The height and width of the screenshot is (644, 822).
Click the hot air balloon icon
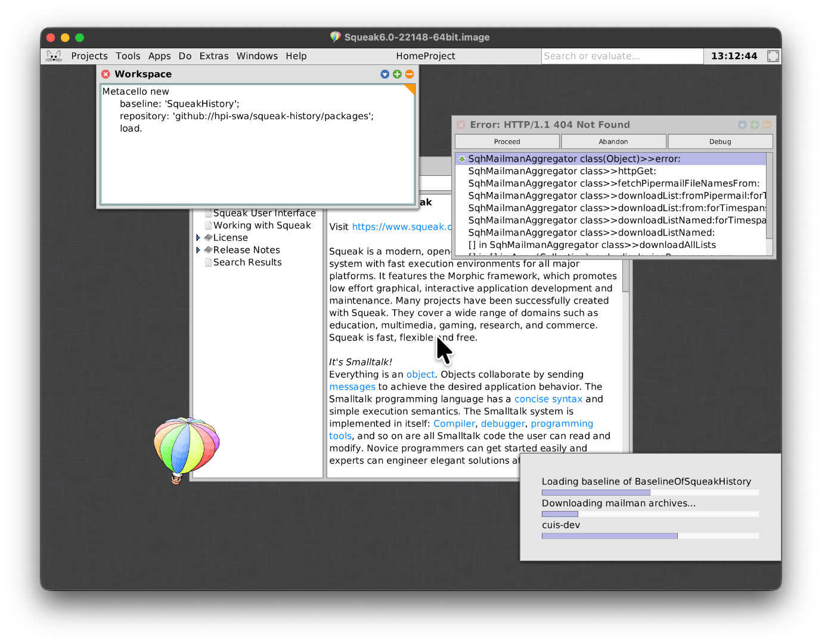(186, 448)
